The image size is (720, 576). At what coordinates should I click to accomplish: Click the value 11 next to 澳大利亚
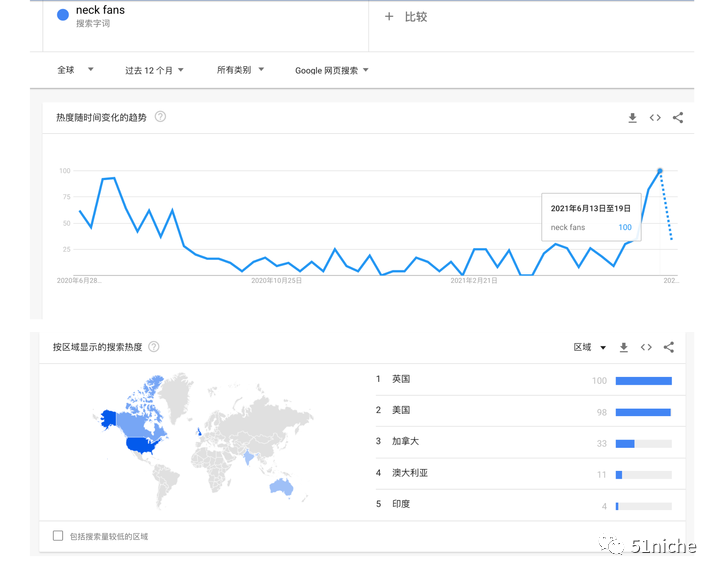[x=602, y=475]
